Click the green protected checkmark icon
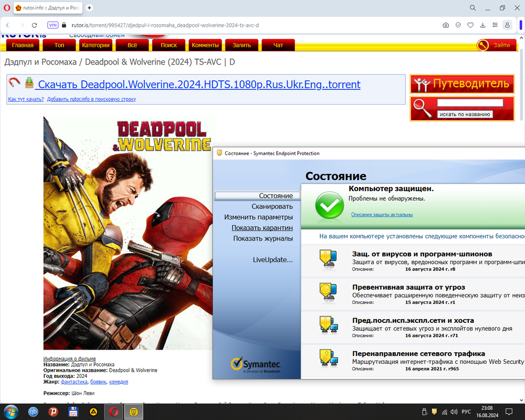 click(330, 205)
